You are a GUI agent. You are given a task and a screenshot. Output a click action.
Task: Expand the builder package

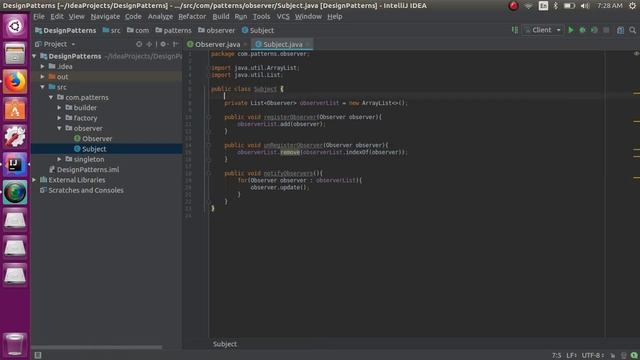(60, 108)
